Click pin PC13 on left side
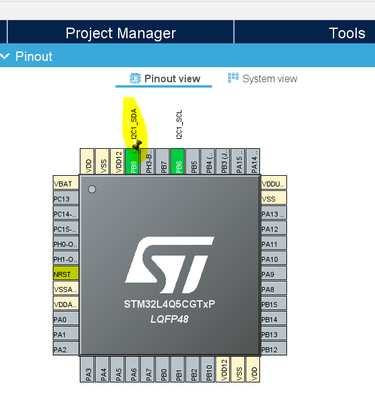Viewport: 375px width, 400px height. click(x=66, y=198)
